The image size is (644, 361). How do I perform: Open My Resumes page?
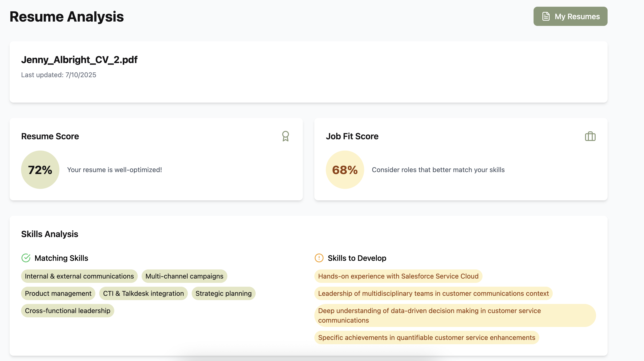(570, 17)
